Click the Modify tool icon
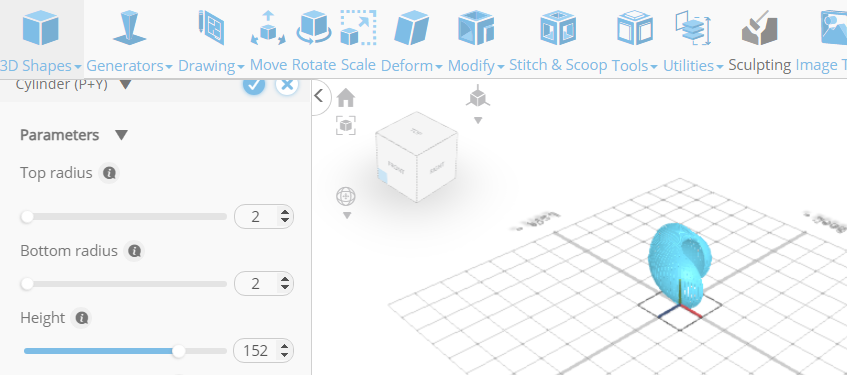Viewport: 847px width, 375px height. pyautogui.click(x=476, y=28)
